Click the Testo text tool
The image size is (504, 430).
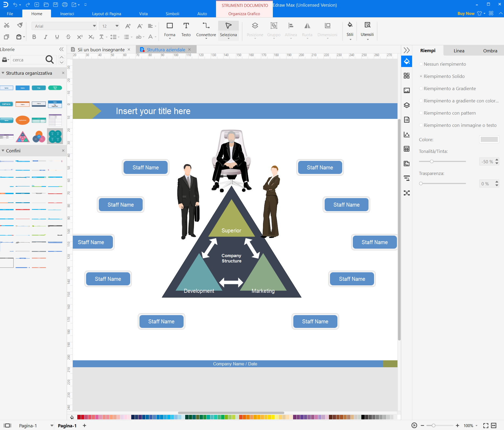(186, 29)
